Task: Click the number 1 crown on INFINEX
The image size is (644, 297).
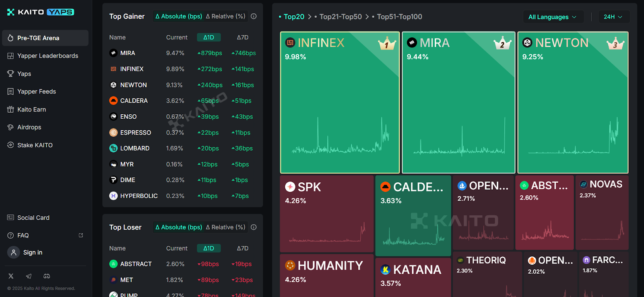Action: (x=387, y=43)
